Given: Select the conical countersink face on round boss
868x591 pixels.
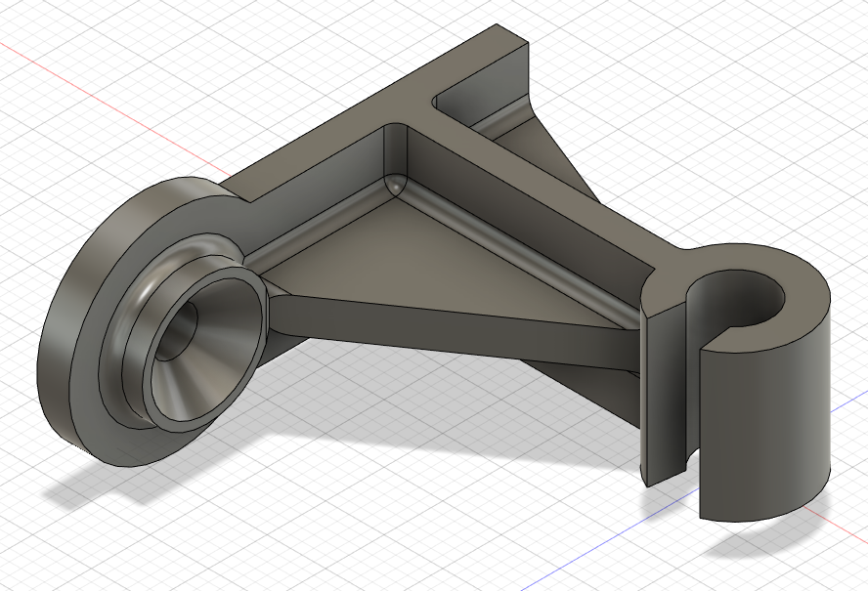Looking at the screenshot, I should (x=216, y=355).
